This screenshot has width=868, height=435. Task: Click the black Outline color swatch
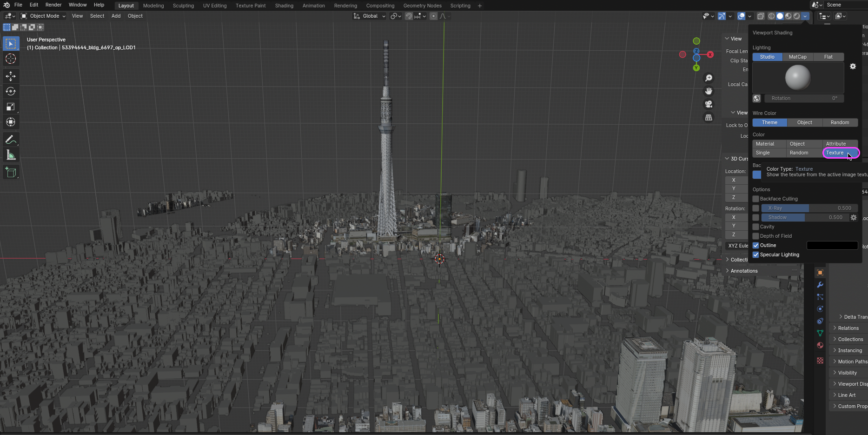(832, 245)
